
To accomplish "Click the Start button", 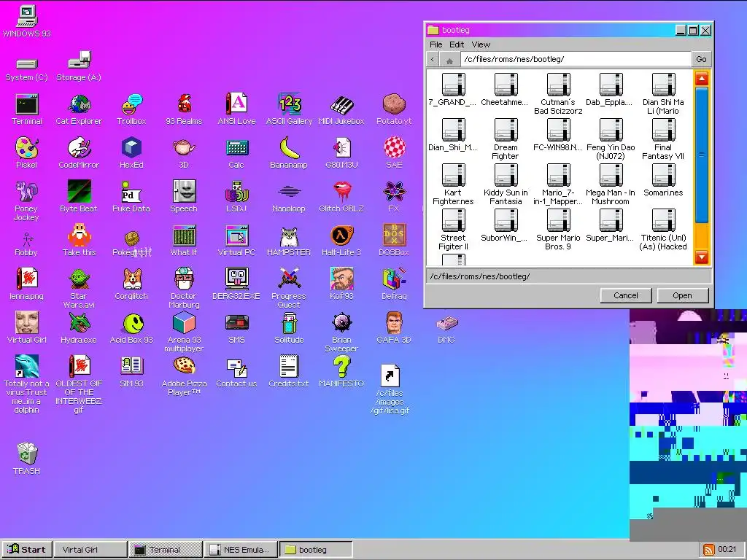I will pos(27,550).
